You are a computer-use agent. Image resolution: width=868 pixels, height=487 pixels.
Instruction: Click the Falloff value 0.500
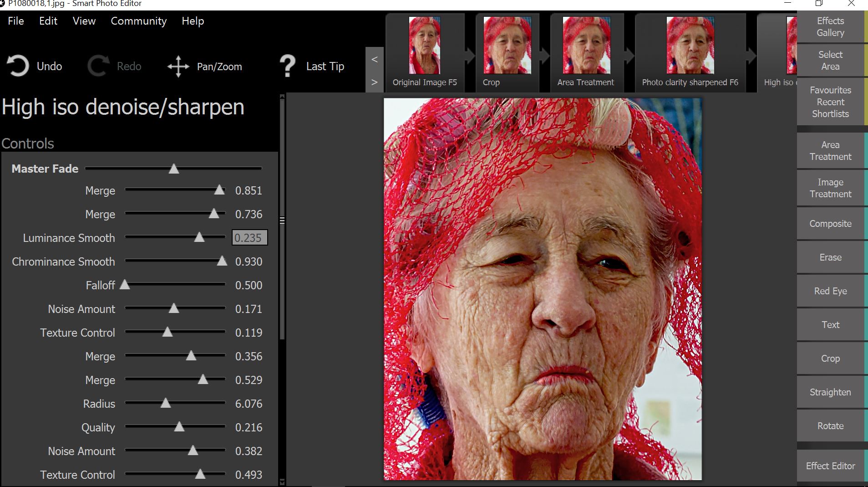click(249, 286)
